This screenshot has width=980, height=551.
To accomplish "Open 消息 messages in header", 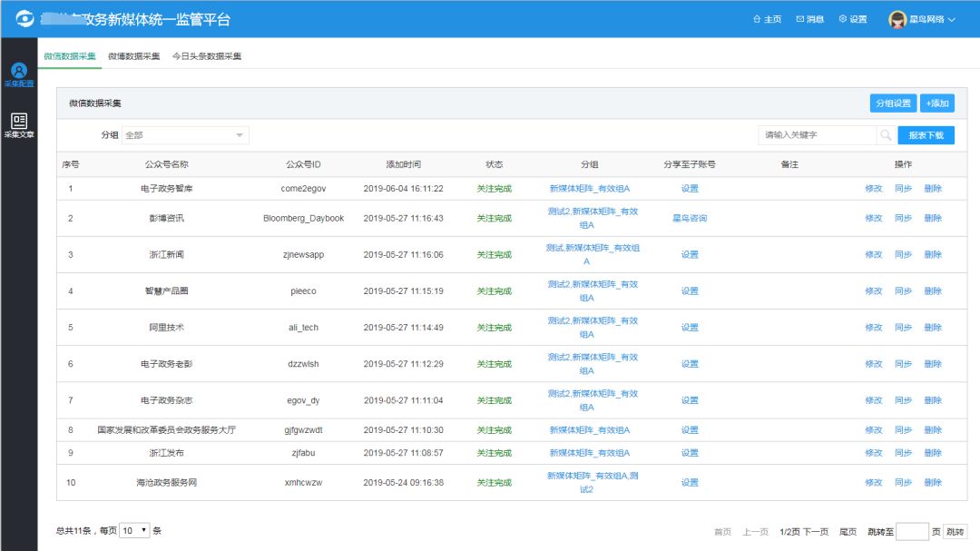I will 809,19.
